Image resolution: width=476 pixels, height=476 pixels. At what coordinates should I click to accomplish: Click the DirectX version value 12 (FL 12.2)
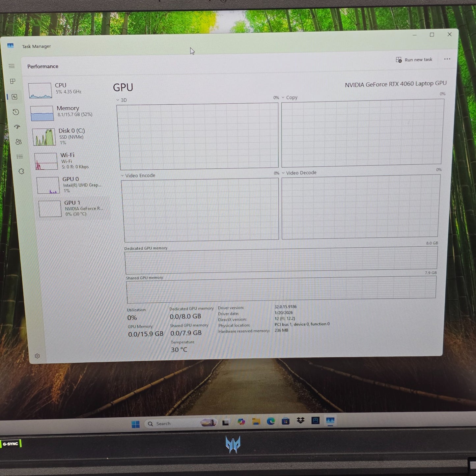[285, 319]
